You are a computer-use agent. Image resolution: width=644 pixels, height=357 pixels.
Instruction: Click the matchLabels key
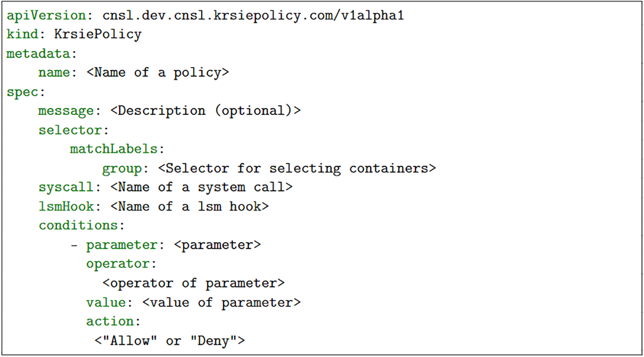tap(114, 149)
